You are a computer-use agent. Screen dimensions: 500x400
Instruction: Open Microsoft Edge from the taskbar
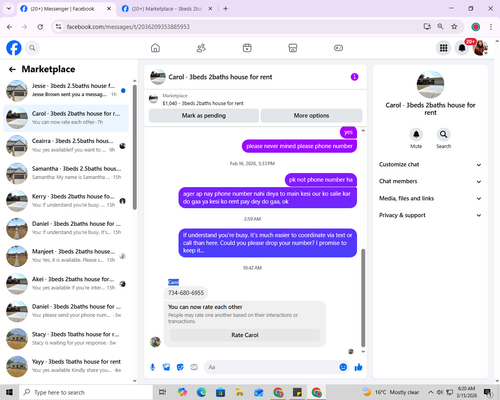pos(201,392)
